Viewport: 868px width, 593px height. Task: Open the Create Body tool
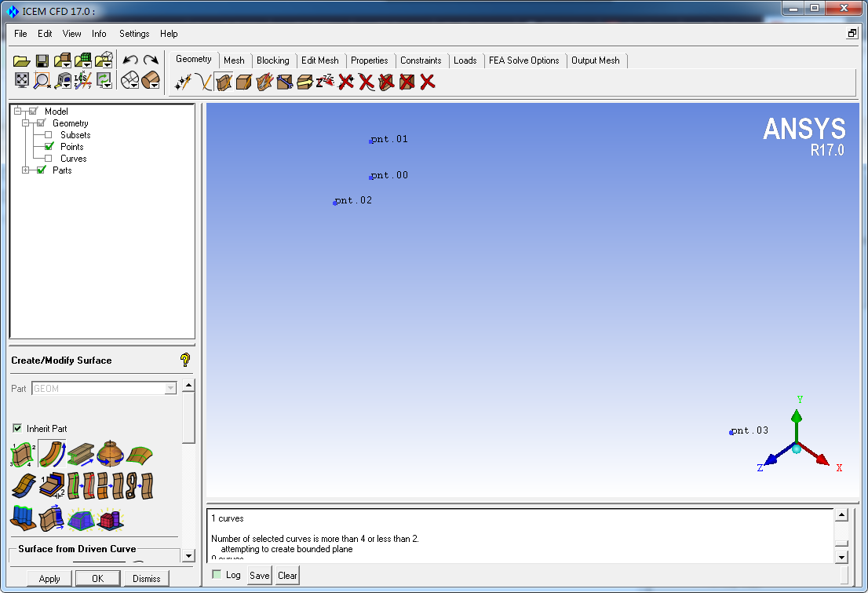click(x=243, y=82)
